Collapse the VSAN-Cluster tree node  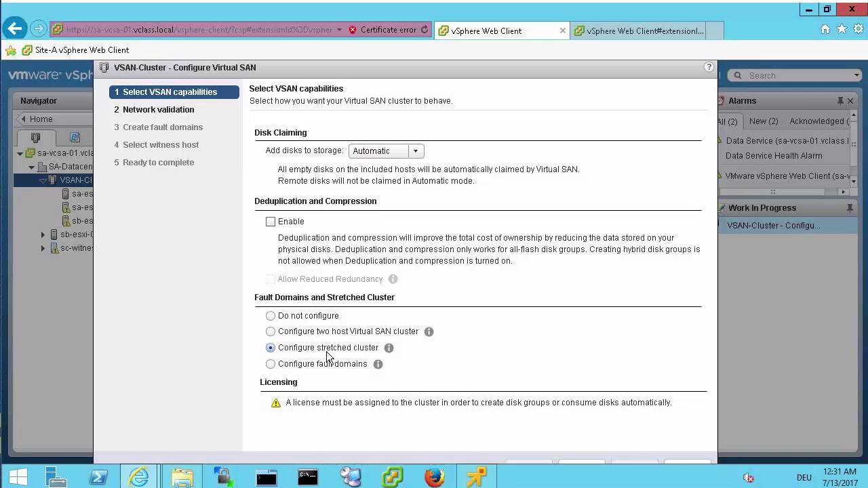click(43, 180)
